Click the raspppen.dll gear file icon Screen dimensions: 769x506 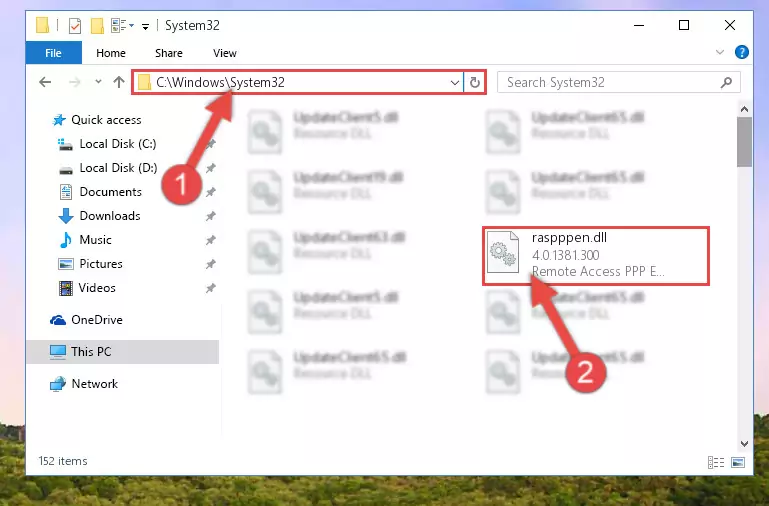pyautogui.click(x=503, y=252)
